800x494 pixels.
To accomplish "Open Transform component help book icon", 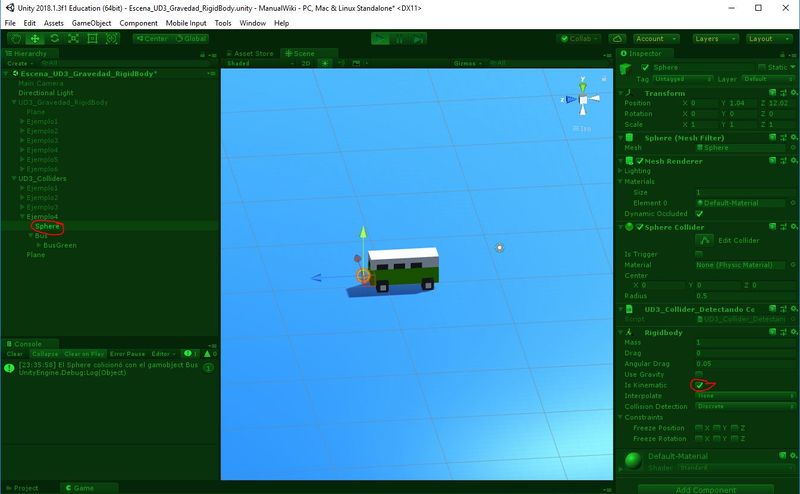I will tap(772, 93).
